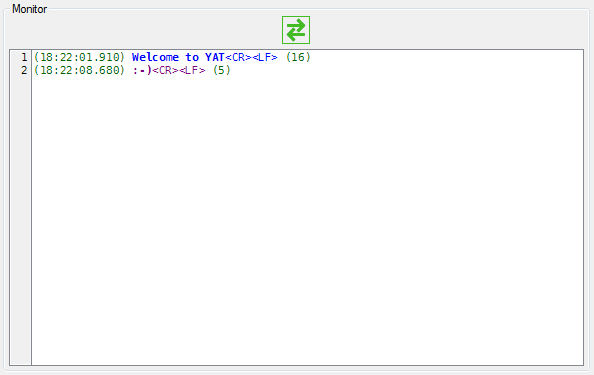Click the byte count (5)
This screenshot has width=594, height=375.
(221, 70)
